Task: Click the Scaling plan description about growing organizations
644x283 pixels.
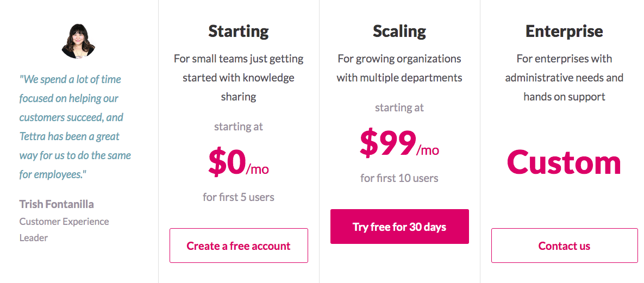Action: tap(399, 68)
